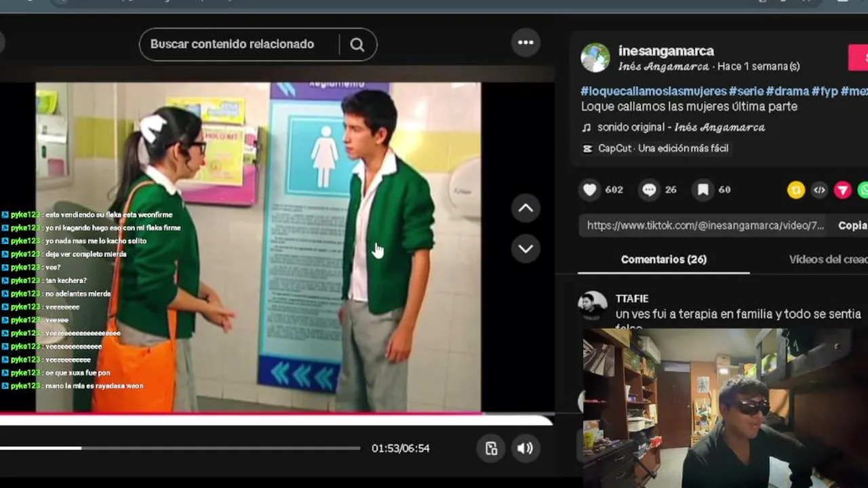Click the main video frame
The image size is (868, 488).
pos(258,247)
